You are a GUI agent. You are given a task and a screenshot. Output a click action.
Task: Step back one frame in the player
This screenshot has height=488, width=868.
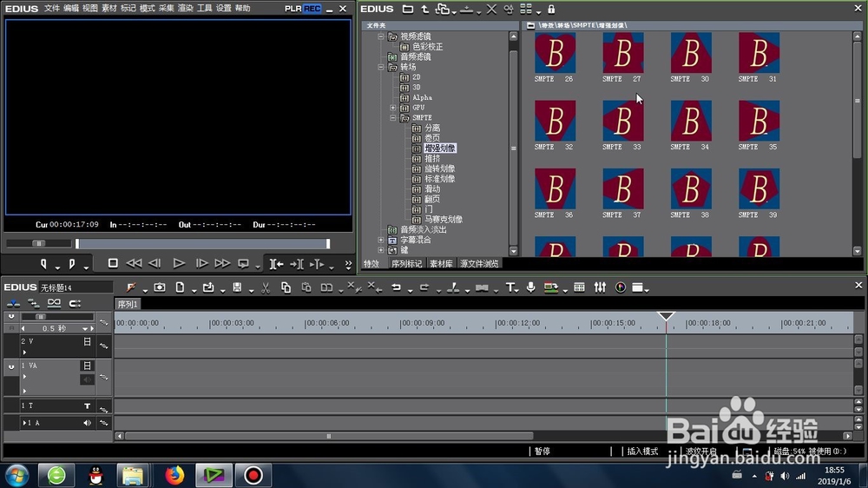point(155,263)
